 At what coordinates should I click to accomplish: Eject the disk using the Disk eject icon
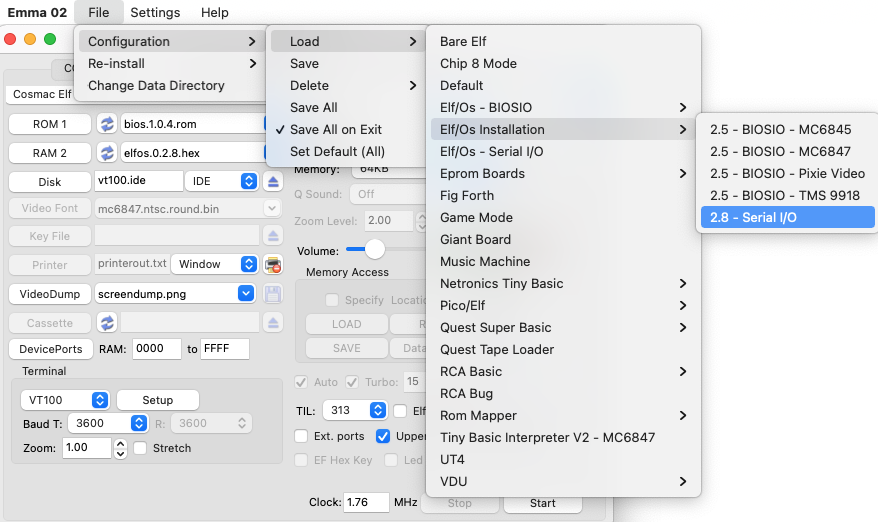(x=273, y=181)
